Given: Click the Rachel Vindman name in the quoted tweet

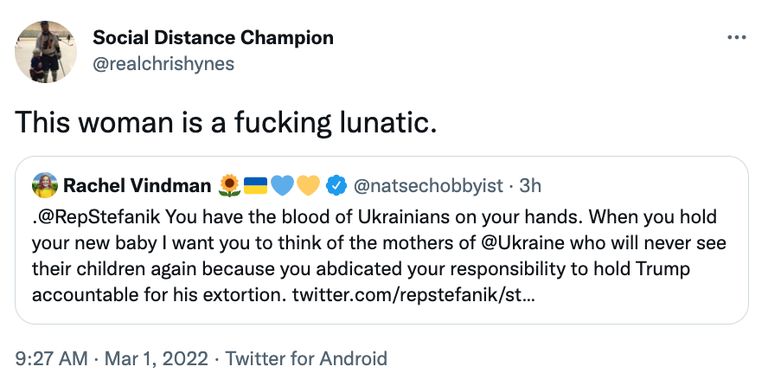Looking at the screenshot, I should tap(137, 186).
